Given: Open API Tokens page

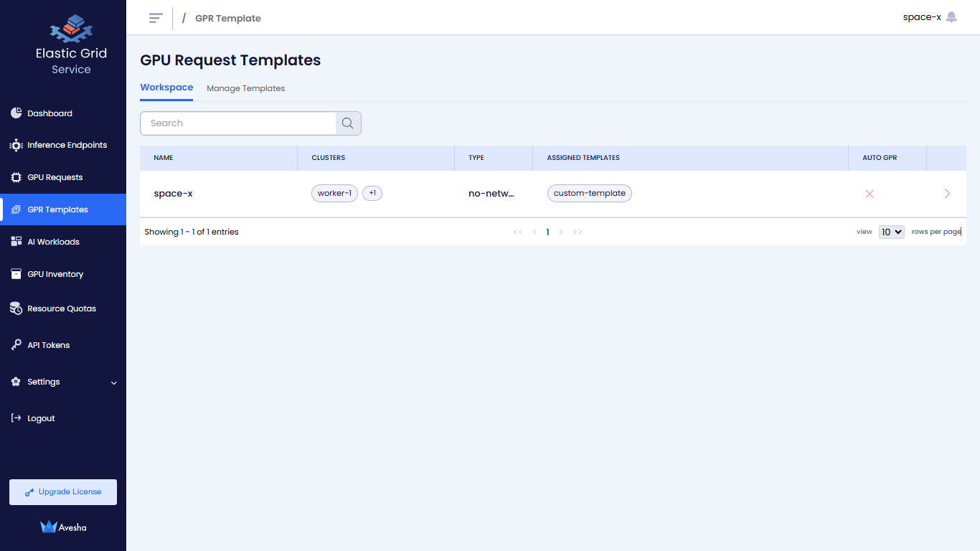Looking at the screenshot, I should [x=48, y=345].
